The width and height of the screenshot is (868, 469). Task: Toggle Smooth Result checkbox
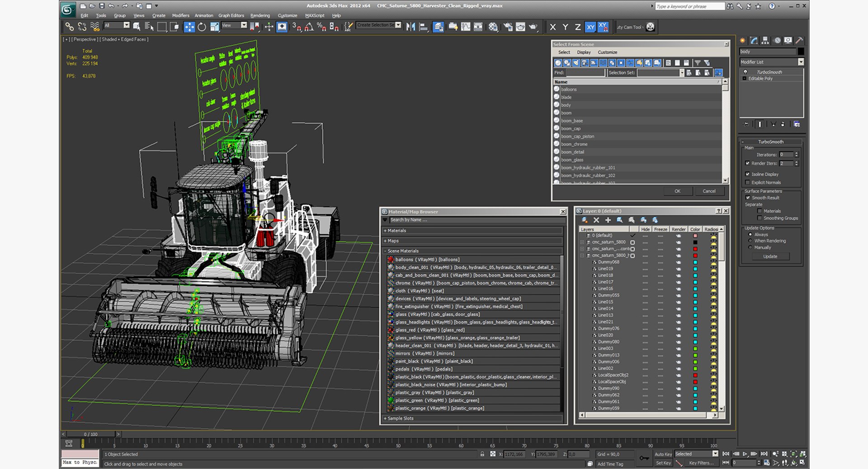click(748, 197)
